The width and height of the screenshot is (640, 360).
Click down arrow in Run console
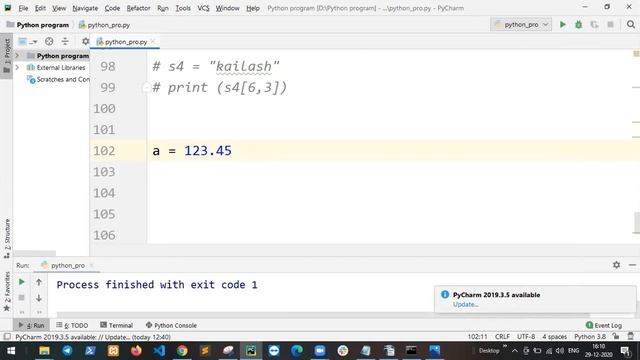39,298
